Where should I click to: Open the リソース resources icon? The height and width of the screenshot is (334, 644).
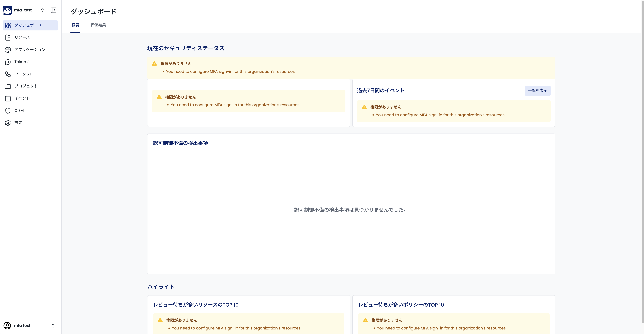[x=8, y=38]
